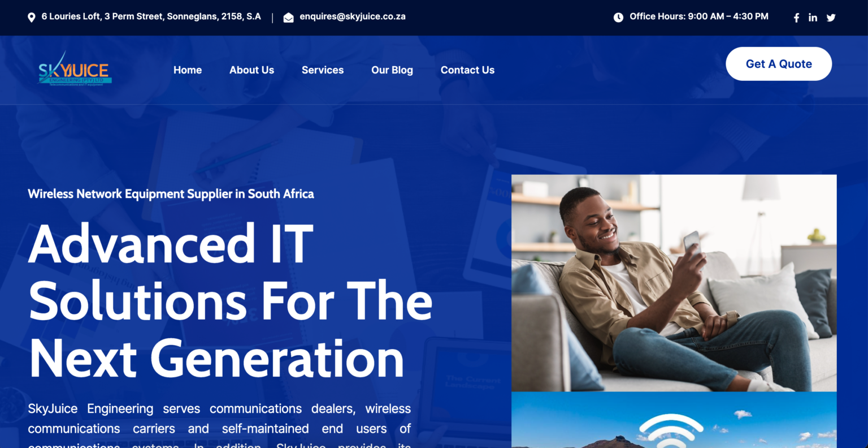Click the enquires@skyjuice.co.za email link

point(353,17)
